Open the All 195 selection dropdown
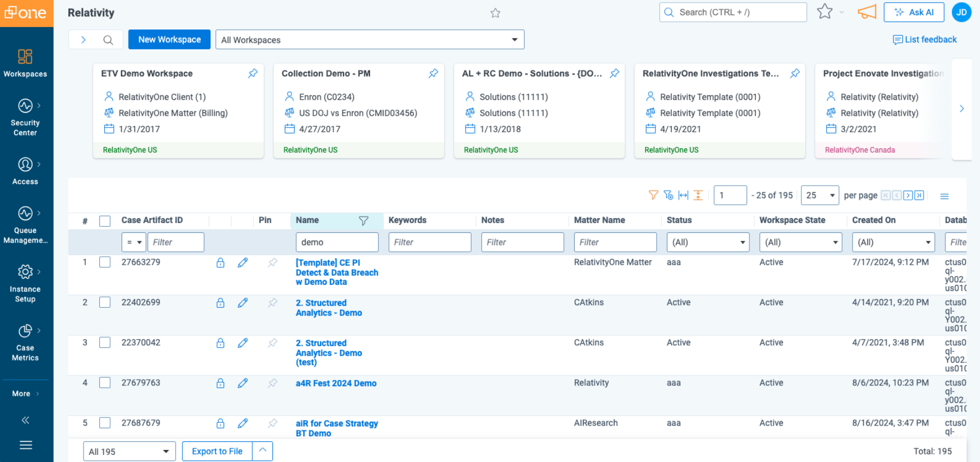Viewport: 980px width, 462px height. [129, 451]
